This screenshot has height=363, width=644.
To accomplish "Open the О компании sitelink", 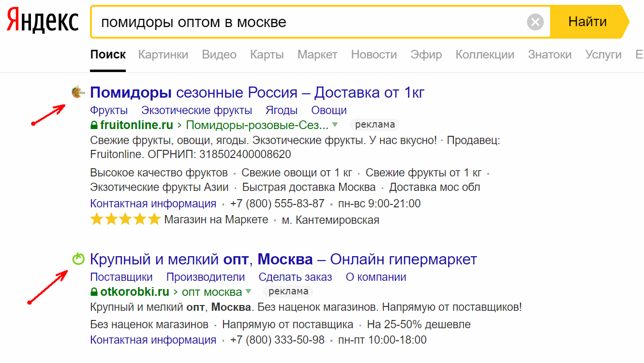I will click(x=376, y=277).
